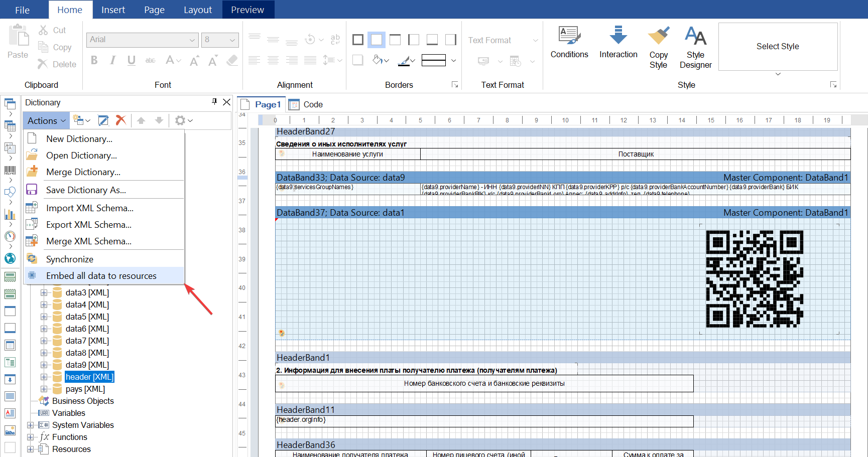Viewport: 868px width, 457px height.
Task: Pick the border color pen swatch
Action: (x=406, y=61)
